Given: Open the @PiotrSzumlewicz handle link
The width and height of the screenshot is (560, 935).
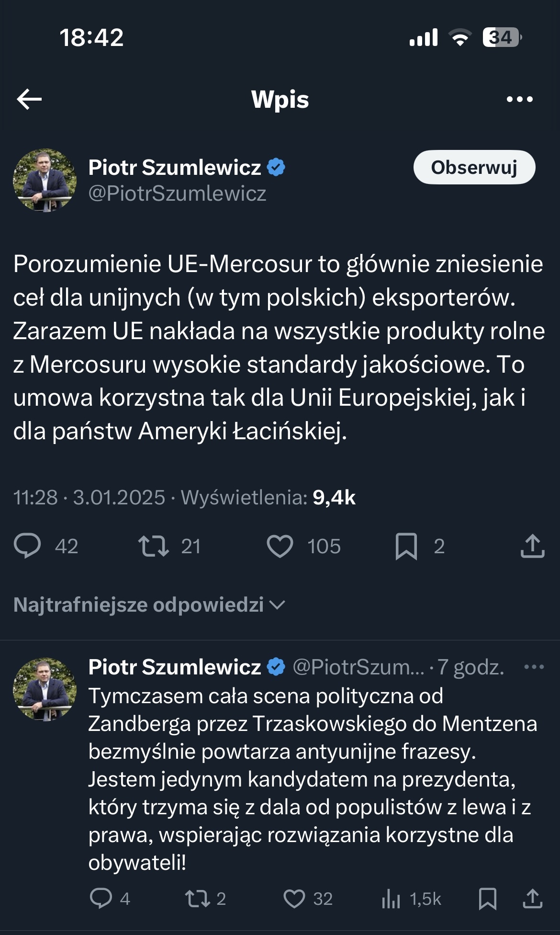Looking at the screenshot, I should [x=177, y=194].
